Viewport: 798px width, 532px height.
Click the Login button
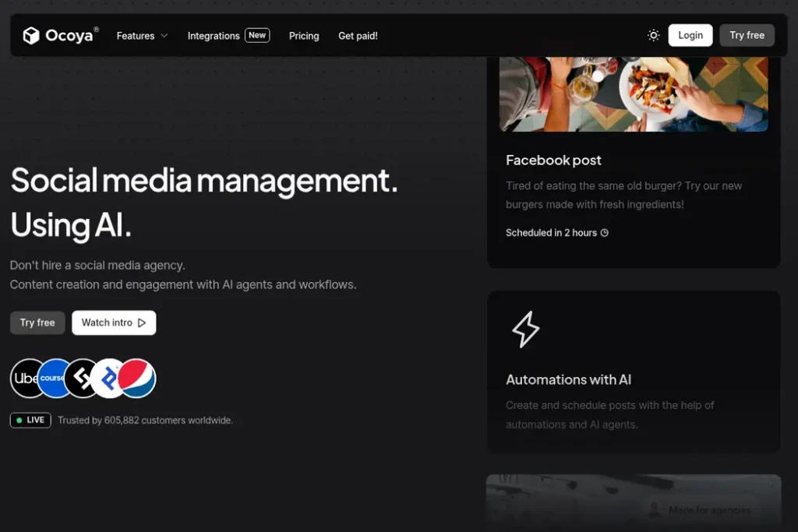(690, 35)
